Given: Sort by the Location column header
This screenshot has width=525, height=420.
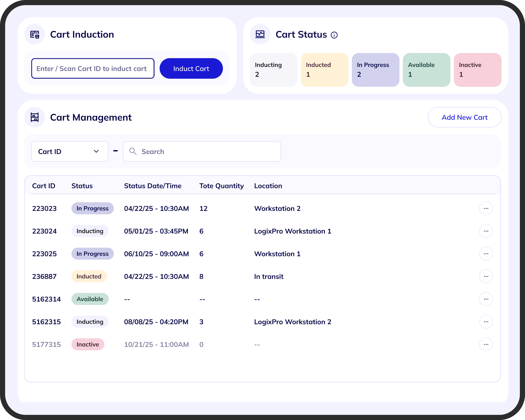Looking at the screenshot, I should 268,186.
